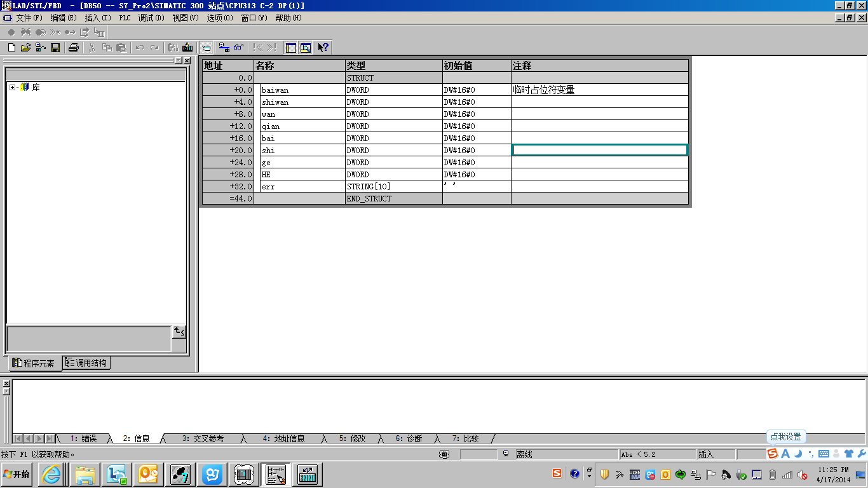Click the 点我设置 tooltip button
This screenshot has width=868, height=488.
coord(786,437)
